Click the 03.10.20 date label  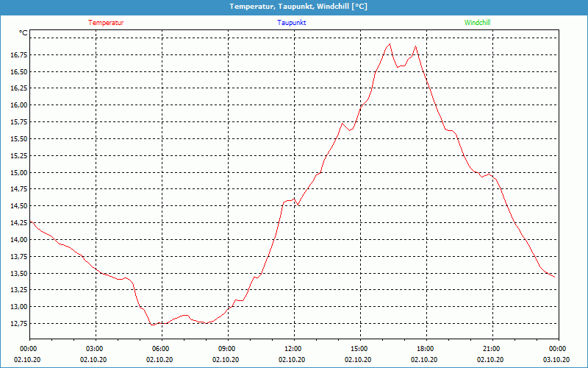(x=556, y=360)
